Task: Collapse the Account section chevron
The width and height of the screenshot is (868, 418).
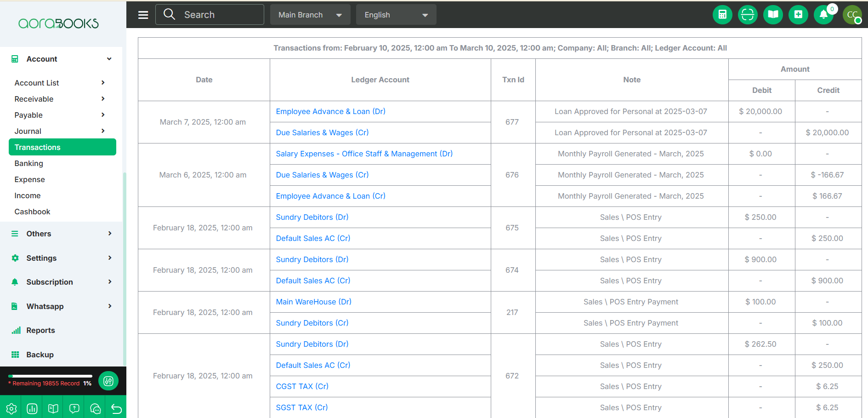Action: pos(109,59)
